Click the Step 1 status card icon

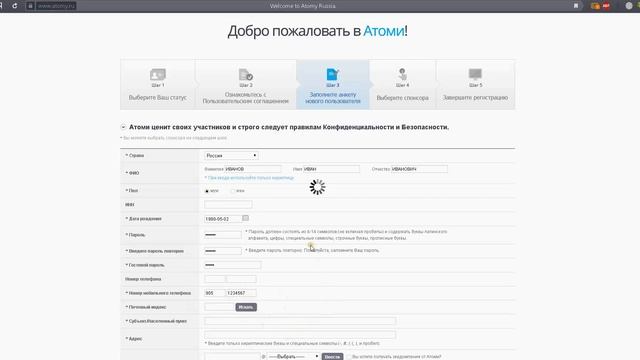point(158,74)
